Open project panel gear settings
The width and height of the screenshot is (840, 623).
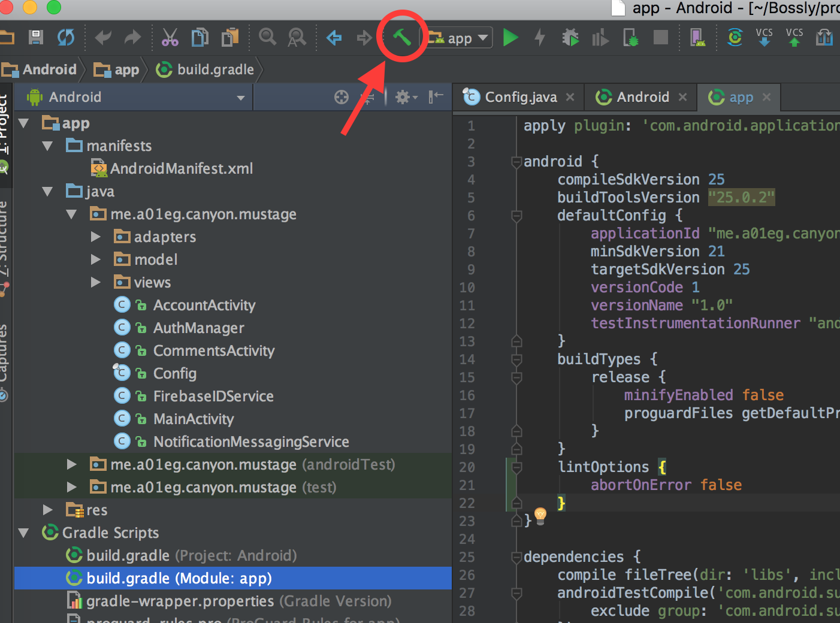(406, 97)
